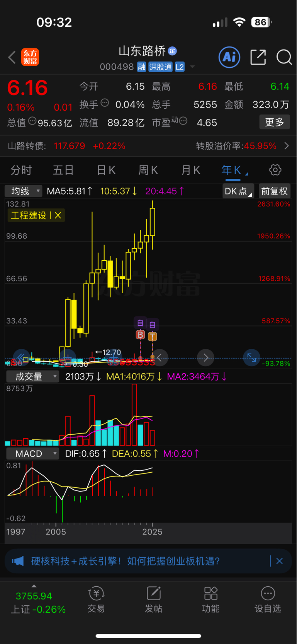
Task: Open 硬核科技+成长引擎 banner link
Action: pyautogui.click(x=125, y=561)
